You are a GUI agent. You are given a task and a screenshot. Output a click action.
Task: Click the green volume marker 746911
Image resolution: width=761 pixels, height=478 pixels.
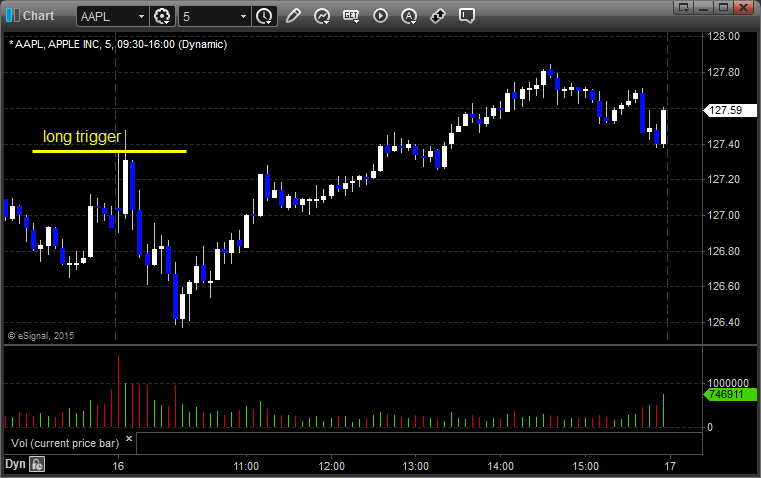pos(730,395)
